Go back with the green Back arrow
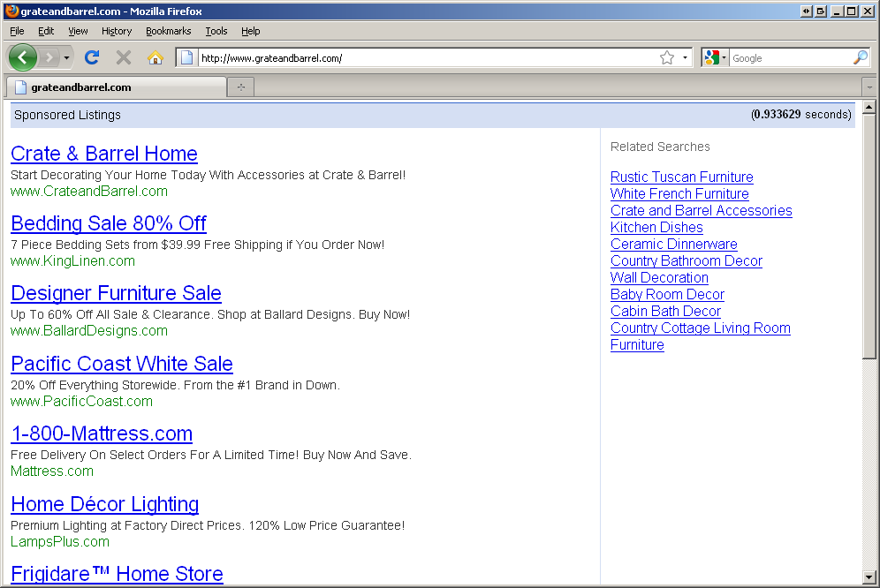Image resolution: width=880 pixels, height=588 pixels. 22,57
